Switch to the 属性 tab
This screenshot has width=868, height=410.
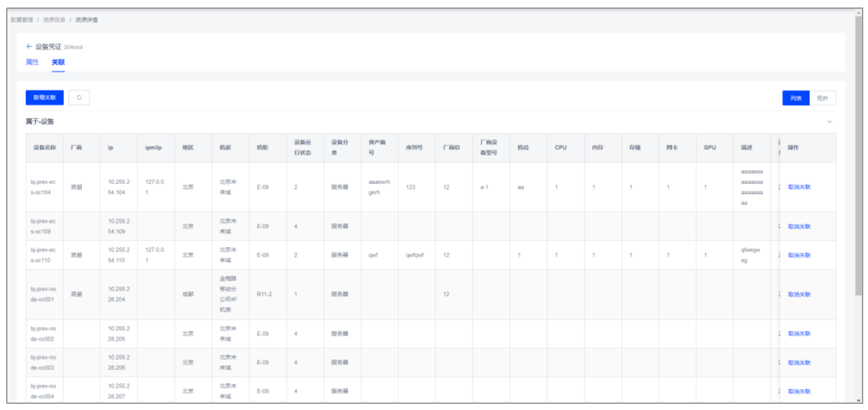click(x=32, y=62)
